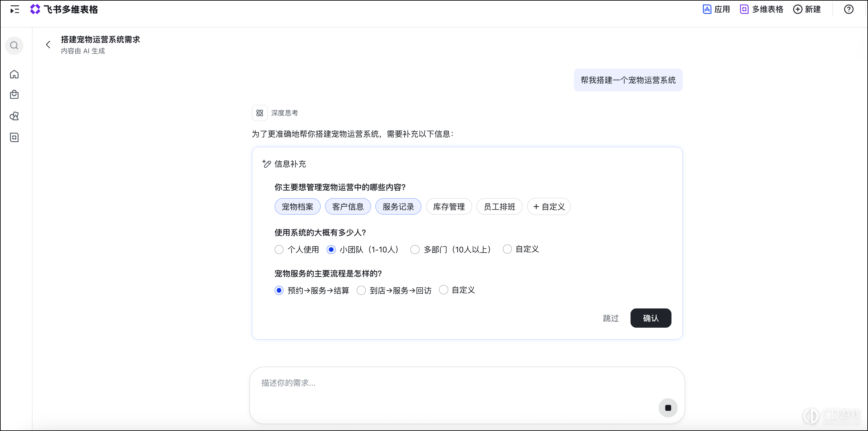Deselect the 客户信息 chip
This screenshot has width=868, height=431.
click(x=348, y=207)
